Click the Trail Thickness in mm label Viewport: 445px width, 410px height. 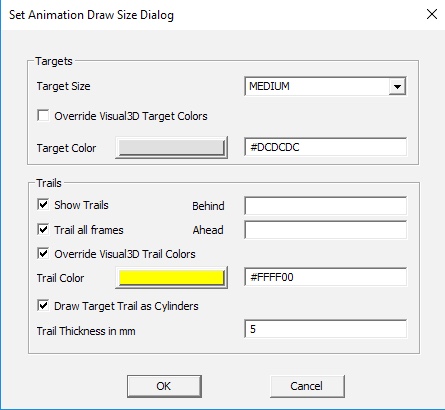point(86,331)
